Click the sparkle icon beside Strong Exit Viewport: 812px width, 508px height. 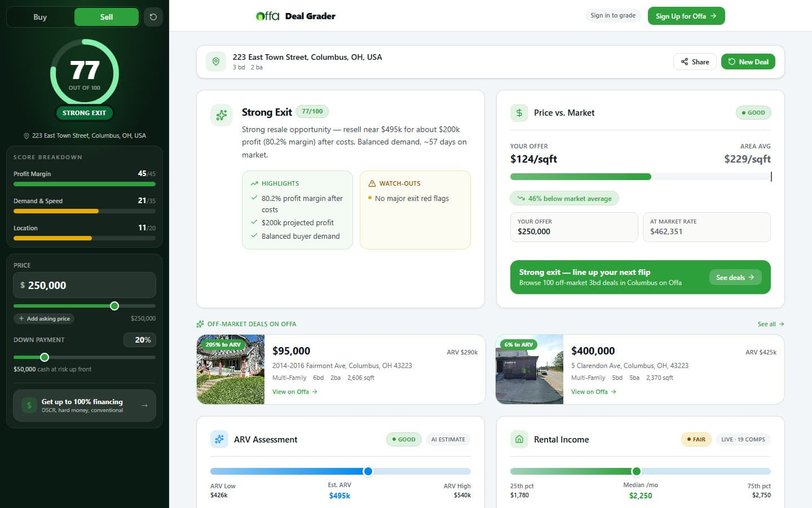[222, 115]
